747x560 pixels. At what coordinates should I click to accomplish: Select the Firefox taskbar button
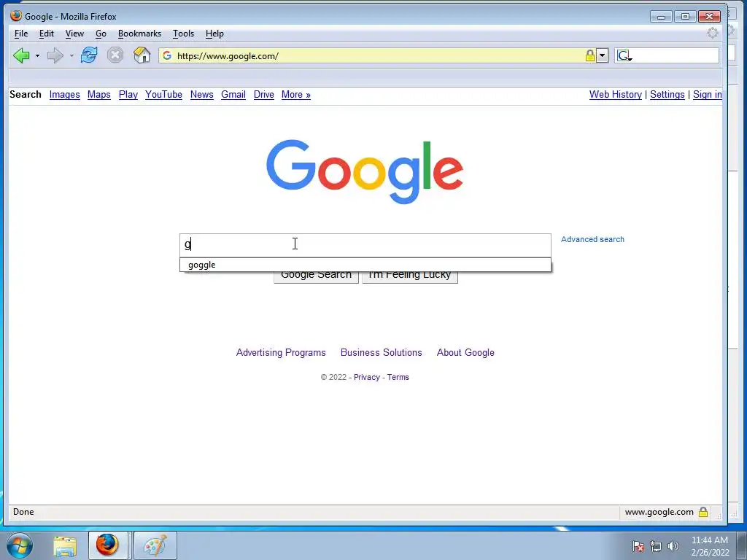point(108,545)
